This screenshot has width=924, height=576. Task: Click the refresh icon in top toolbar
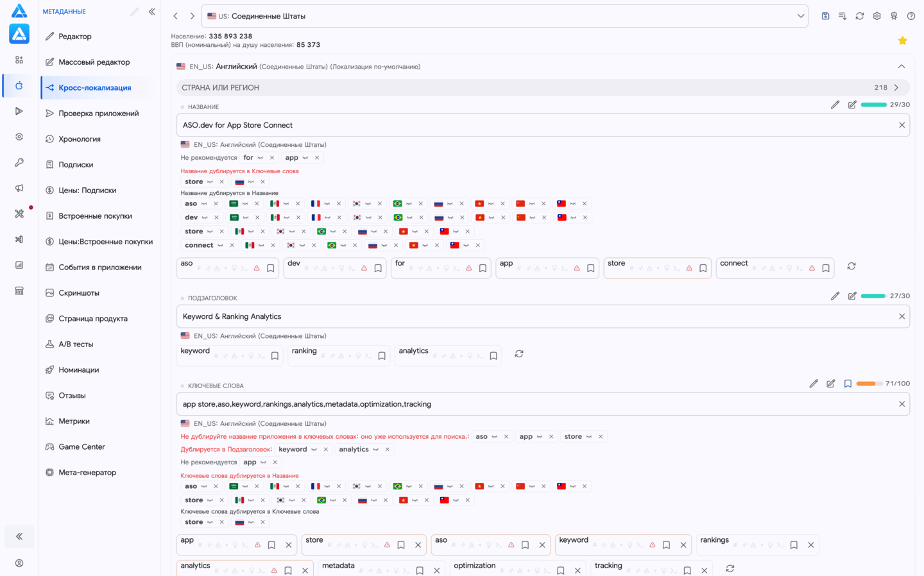860,16
